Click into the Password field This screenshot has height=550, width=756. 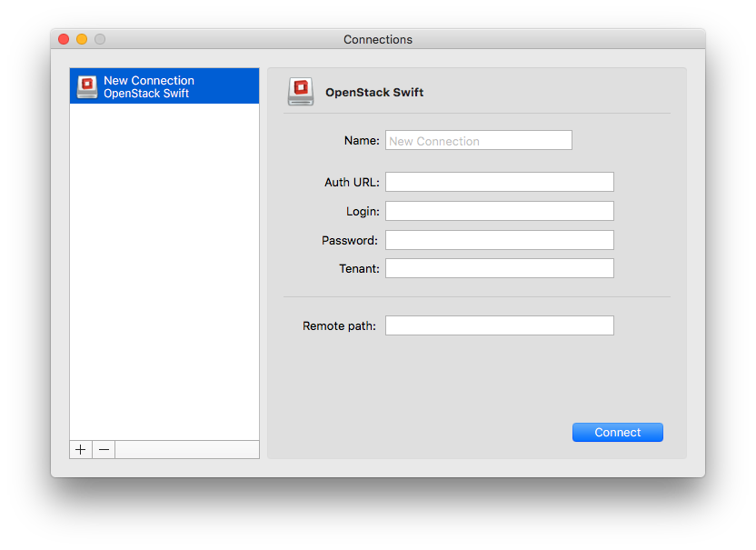pyautogui.click(x=500, y=240)
